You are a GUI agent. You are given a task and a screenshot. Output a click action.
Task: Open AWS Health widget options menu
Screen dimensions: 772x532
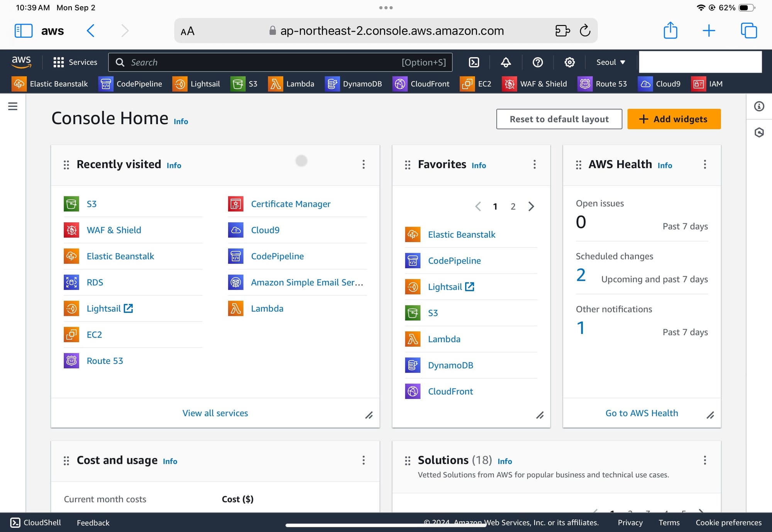(705, 164)
